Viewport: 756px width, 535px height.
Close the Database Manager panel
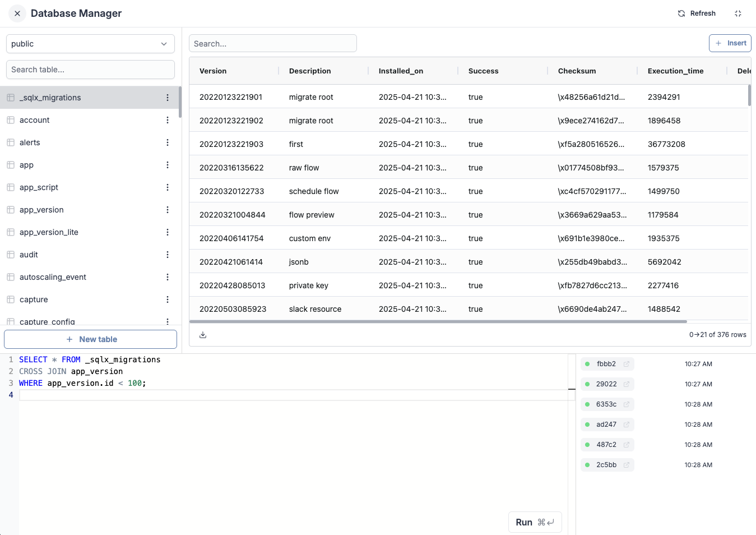click(x=17, y=13)
